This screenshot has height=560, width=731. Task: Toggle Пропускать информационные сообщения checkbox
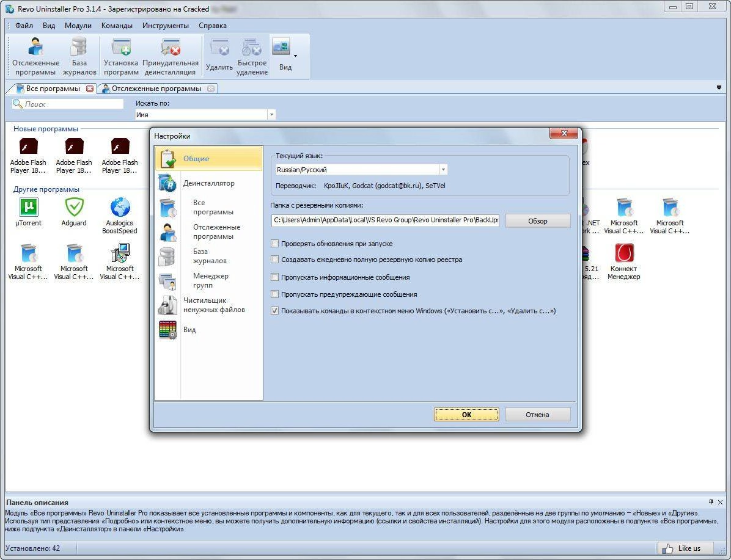click(x=274, y=277)
